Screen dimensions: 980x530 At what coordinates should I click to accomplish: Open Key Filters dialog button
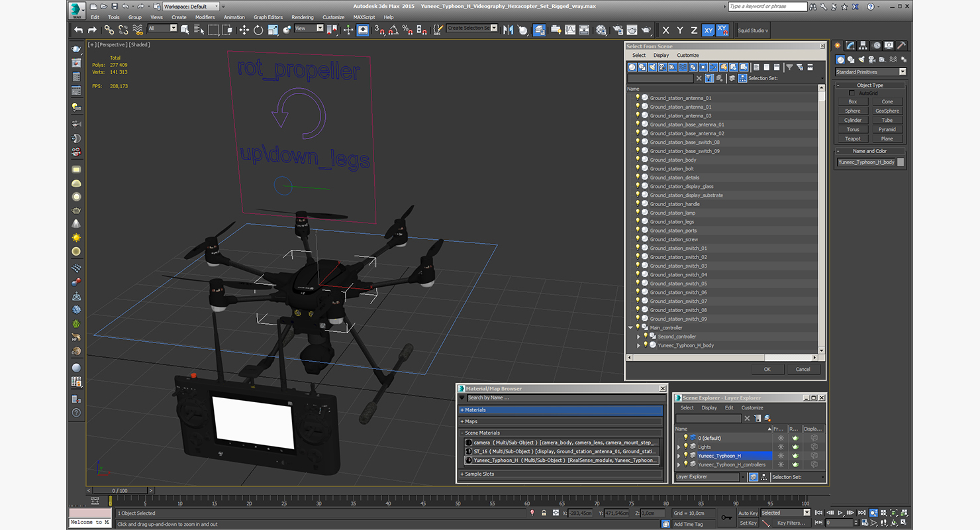(x=791, y=523)
